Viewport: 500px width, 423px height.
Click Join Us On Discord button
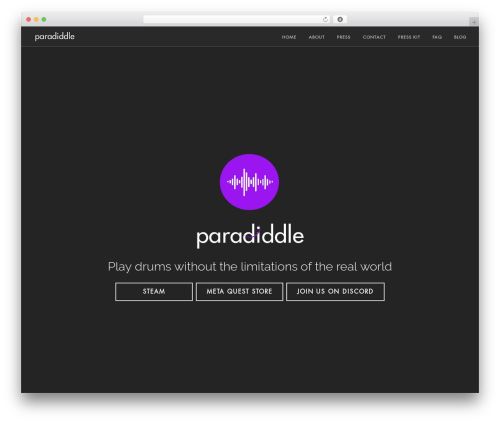335,292
